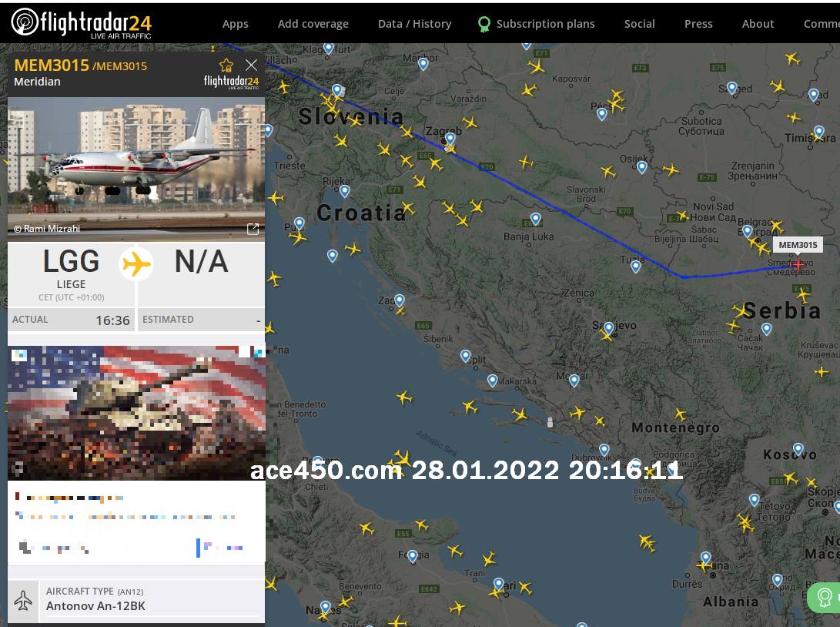The image size is (840, 627).
Task: Click the Subscription plans link
Action: point(545,24)
